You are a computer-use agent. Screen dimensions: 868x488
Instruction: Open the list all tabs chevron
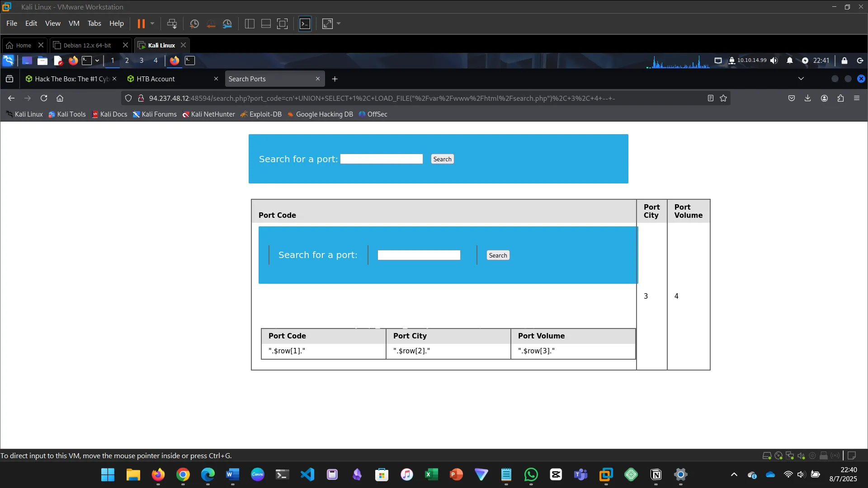(801, 79)
